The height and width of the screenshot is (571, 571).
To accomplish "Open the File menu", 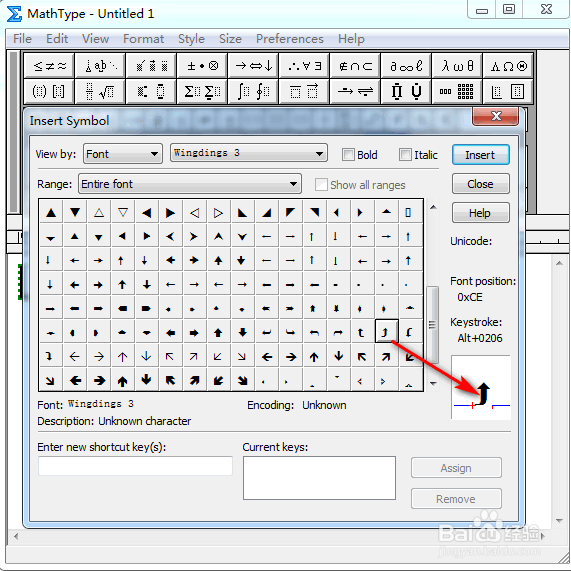I will [x=22, y=39].
